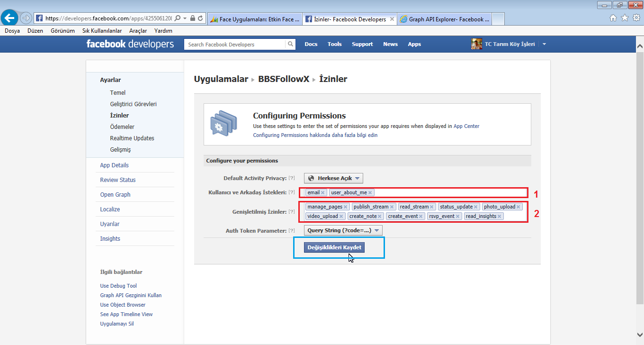Click the Apps navigation link
Image resolution: width=644 pixels, height=345 pixels.
coord(414,44)
